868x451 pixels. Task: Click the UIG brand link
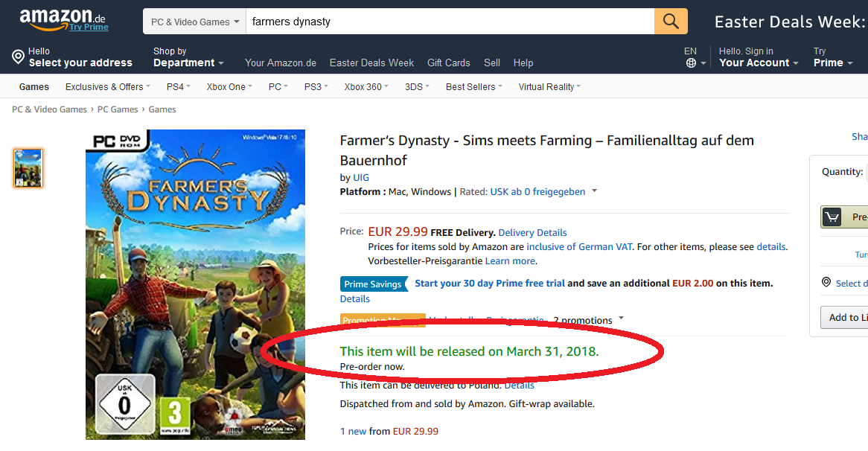pyautogui.click(x=361, y=178)
